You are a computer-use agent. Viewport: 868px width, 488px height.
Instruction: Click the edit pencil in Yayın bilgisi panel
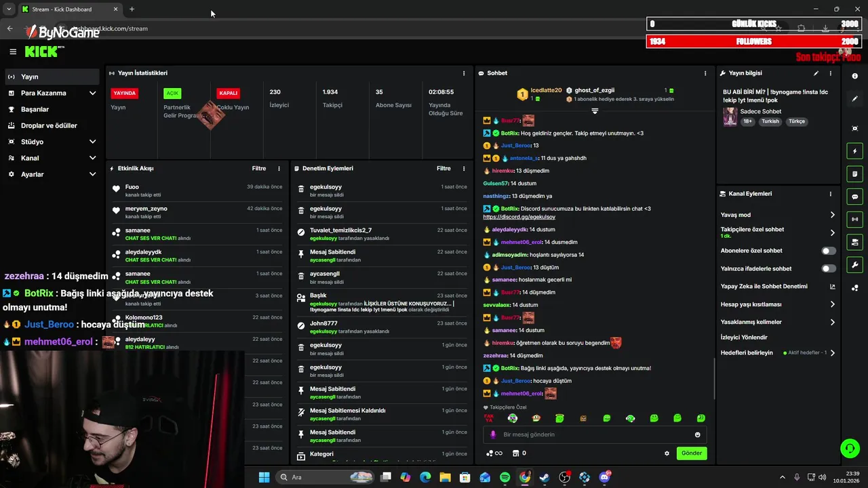816,73
